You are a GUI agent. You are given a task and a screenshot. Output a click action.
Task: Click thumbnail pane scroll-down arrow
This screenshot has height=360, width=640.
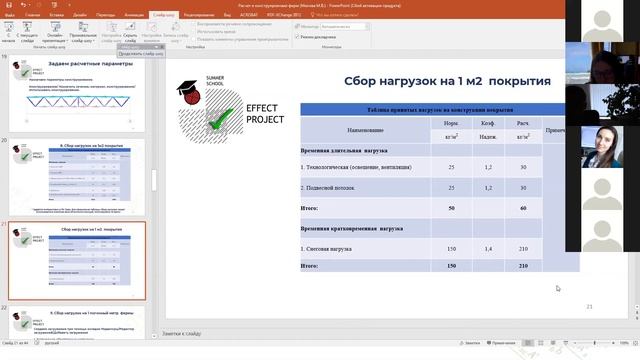(154, 336)
